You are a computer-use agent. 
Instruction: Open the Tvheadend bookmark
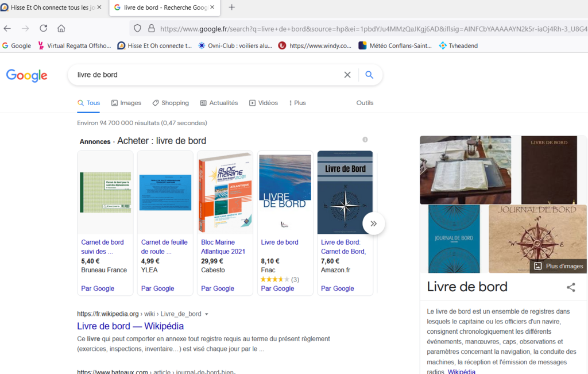pyautogui.click(x=458, y=46)
